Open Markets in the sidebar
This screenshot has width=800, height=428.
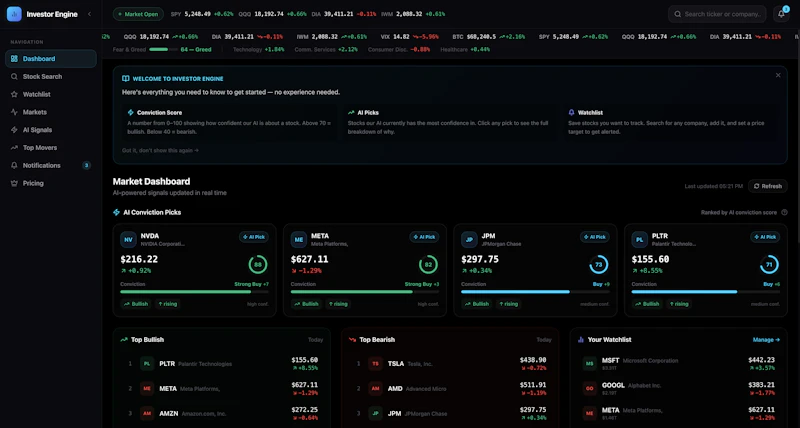pyautogui.click(x=51, y=112)
